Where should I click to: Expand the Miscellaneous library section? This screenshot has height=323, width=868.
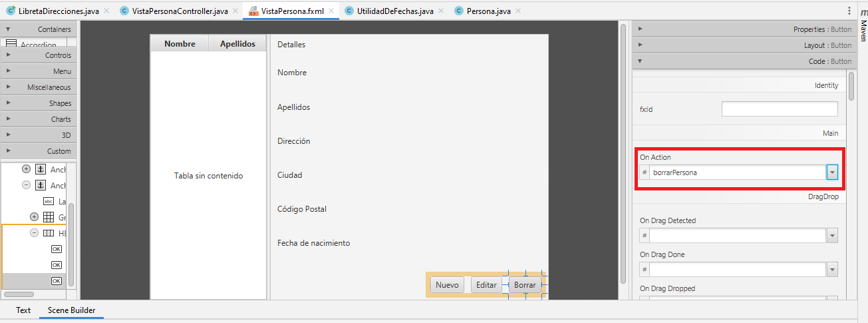coord(38,87)
